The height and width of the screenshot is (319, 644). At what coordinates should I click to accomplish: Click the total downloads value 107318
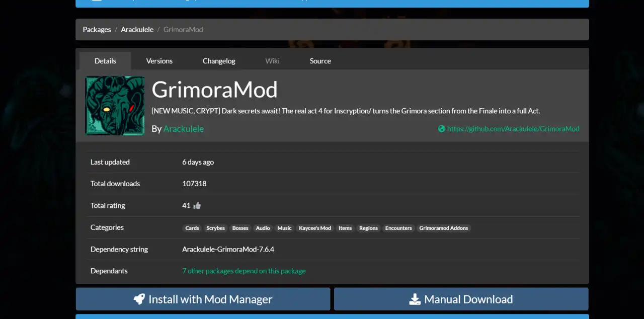194,184
